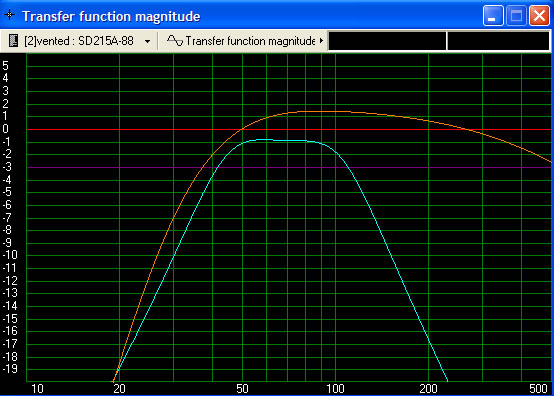Image resolution: width=554 pixels, height=396 pixels.
Task: Select the [2]vented : SD215A-88 design label
Action: click(x=79, y=41)
